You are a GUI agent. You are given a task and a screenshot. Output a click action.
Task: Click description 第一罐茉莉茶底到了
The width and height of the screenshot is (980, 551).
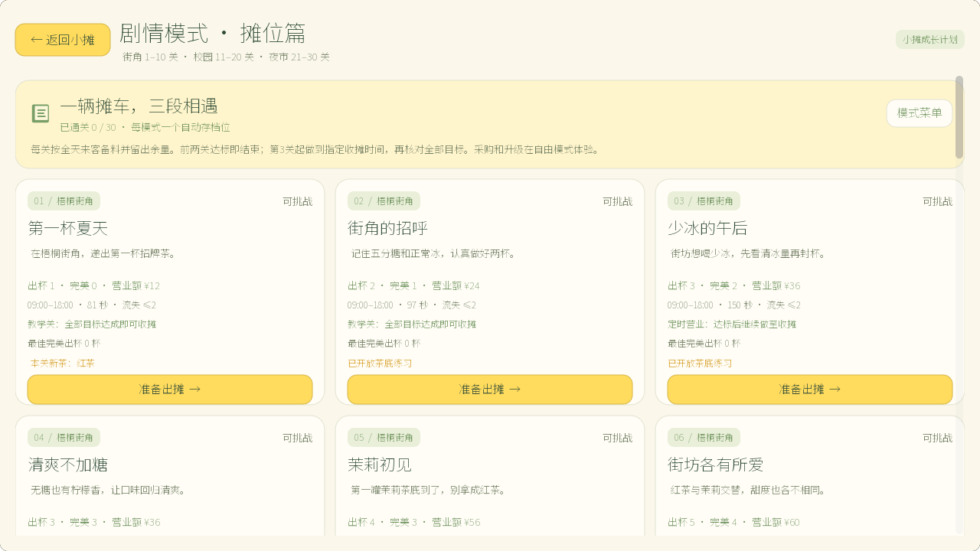click(x=429, y=490)
